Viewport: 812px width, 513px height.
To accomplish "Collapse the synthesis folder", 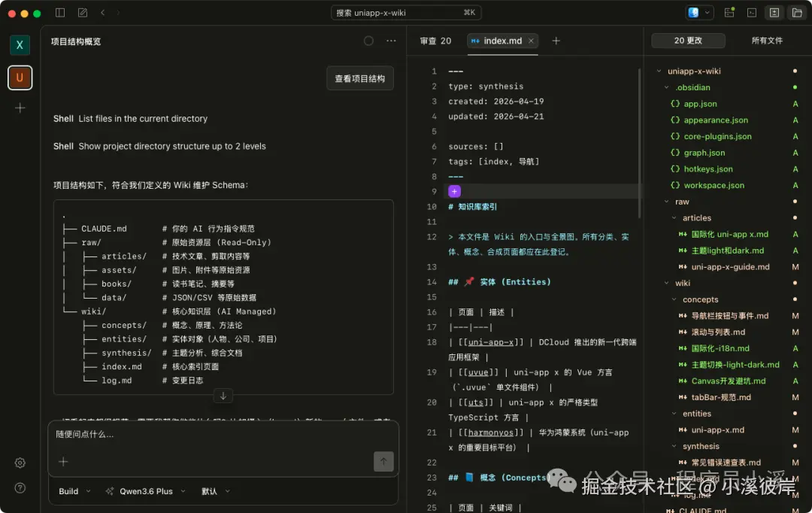I will 674,446.
